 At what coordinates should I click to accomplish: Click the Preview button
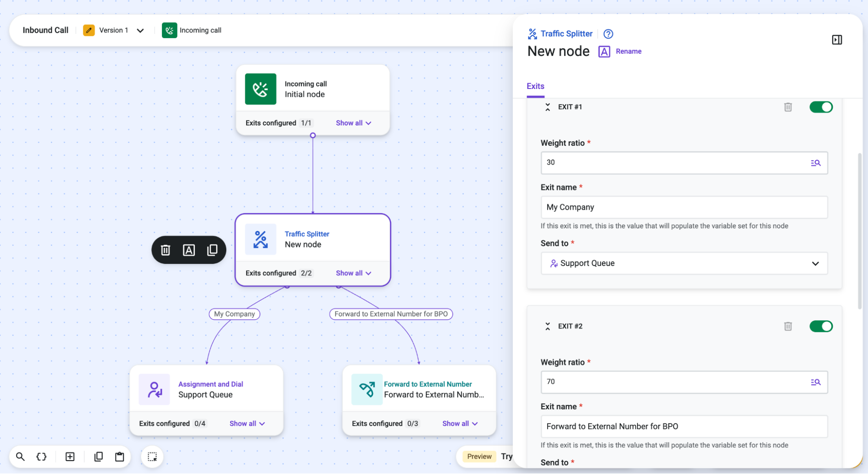(x=479, y=456)
